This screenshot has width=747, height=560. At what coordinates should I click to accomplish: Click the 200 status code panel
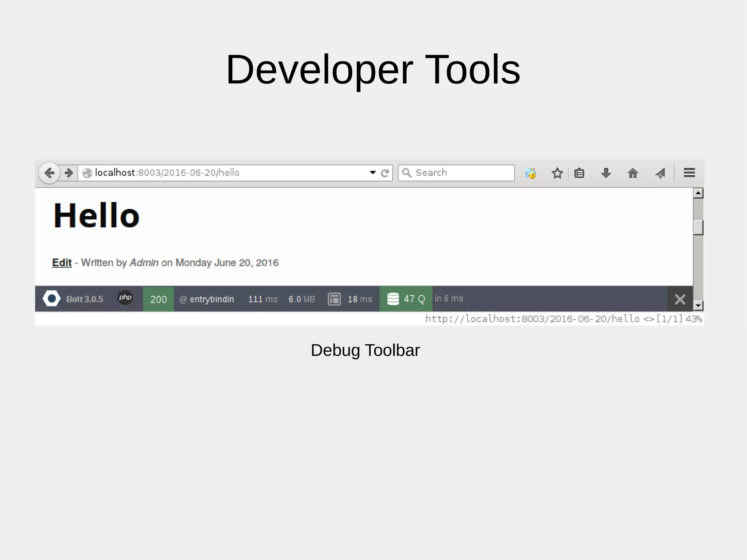tap(159, 299)
